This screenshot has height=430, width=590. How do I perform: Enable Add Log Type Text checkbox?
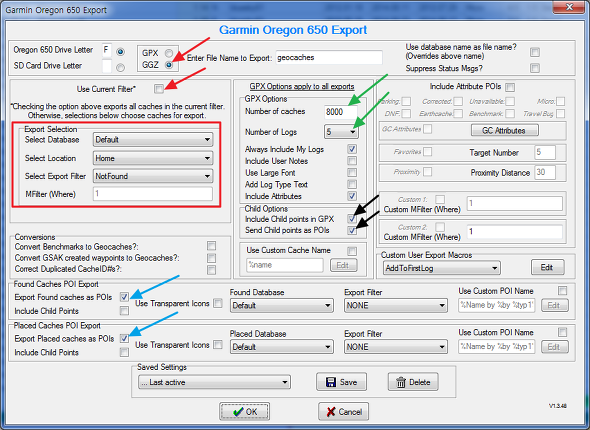(352, 184)
